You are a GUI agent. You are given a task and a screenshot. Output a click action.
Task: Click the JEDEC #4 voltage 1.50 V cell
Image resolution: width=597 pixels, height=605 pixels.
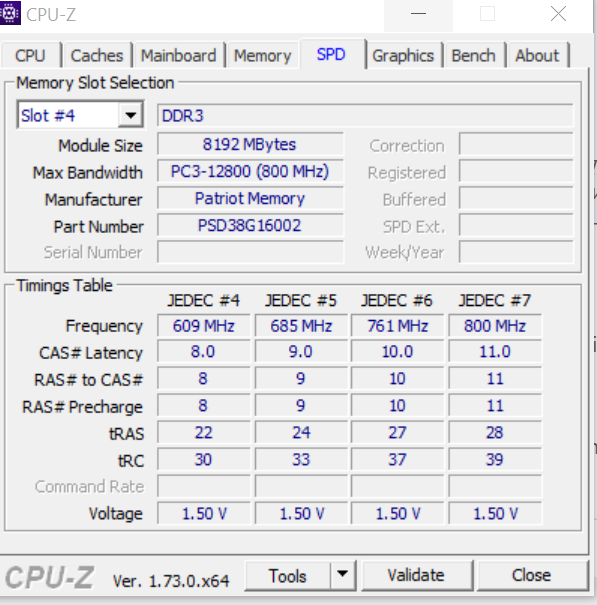[203, 514]
